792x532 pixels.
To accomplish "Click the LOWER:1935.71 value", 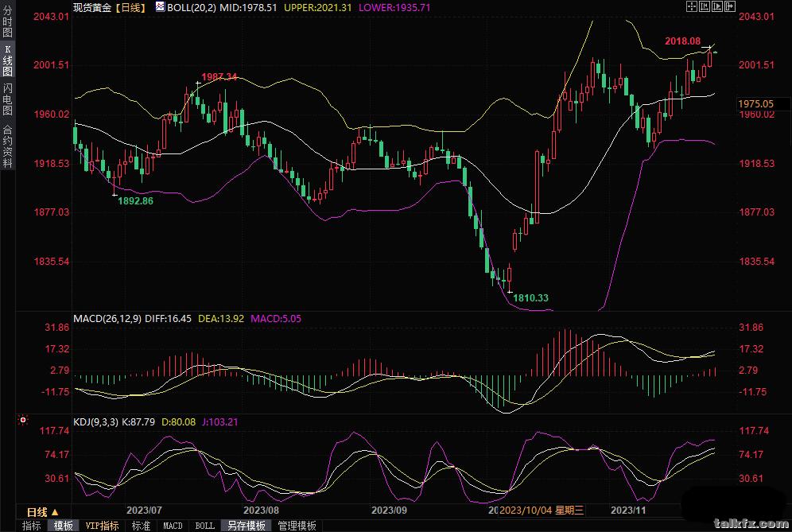I will [x=394, y=8].
